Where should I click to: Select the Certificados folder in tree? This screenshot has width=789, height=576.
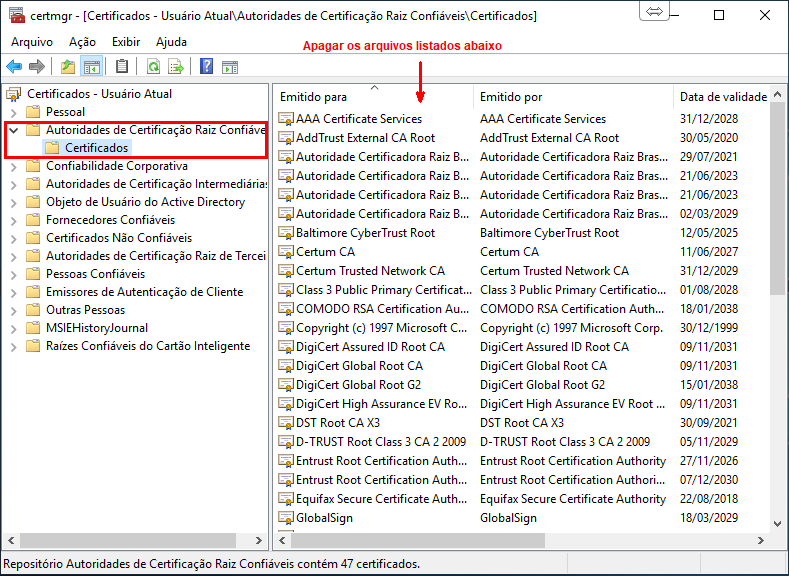pos(96,148)
